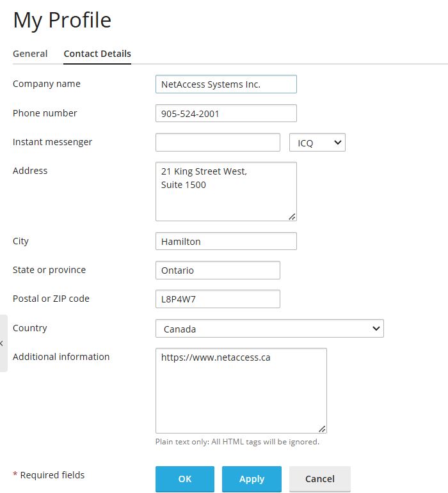Expand the Country dropdown showing Canada
The width and height of the screenshot is (448, 493).
(269, 329)
